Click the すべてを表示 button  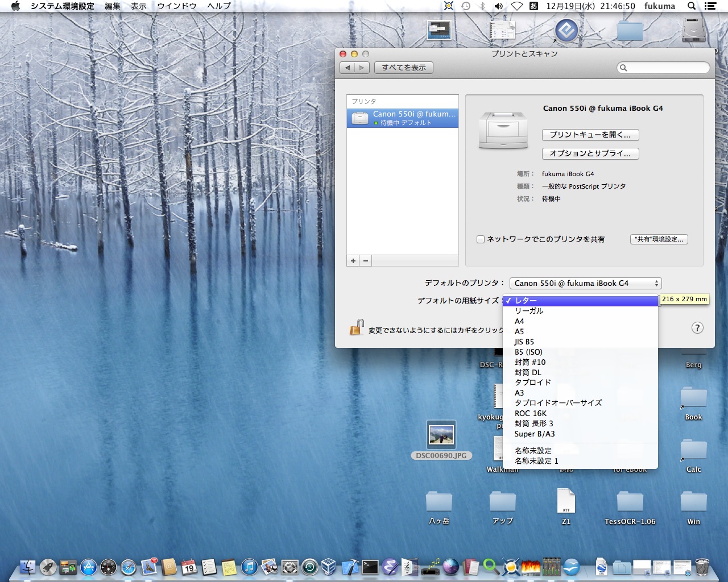[403, 68]
